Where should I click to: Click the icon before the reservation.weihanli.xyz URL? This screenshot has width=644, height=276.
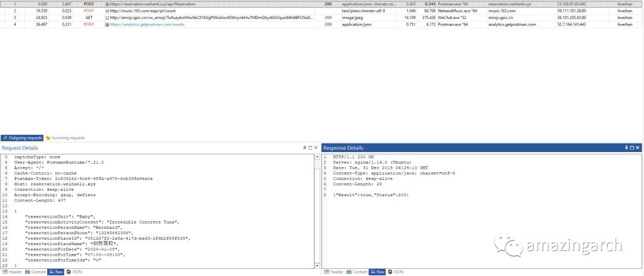pyautogui.click(x=107, y=4)
